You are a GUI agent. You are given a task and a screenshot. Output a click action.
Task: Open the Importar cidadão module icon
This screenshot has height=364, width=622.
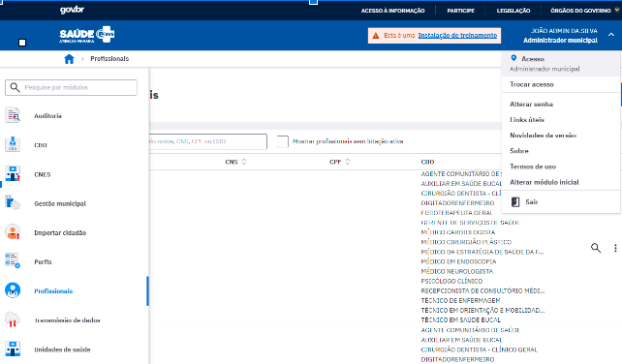click(x=13, y=232)
